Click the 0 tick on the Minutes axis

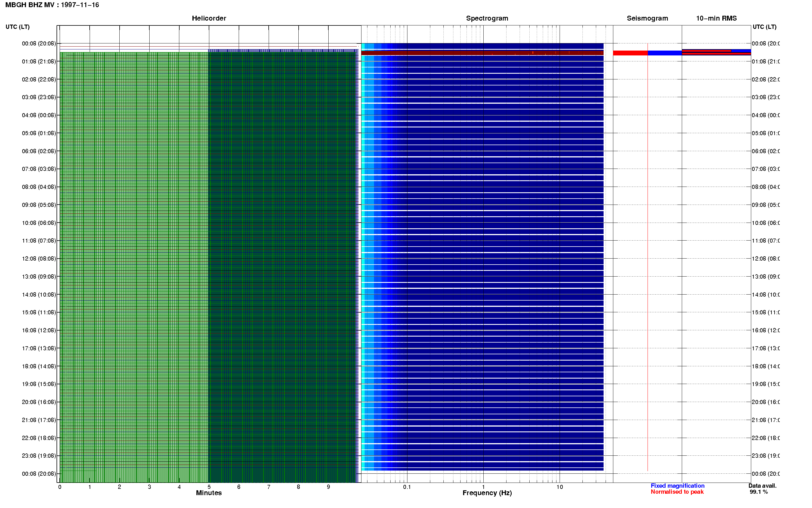tap(60, 487)
